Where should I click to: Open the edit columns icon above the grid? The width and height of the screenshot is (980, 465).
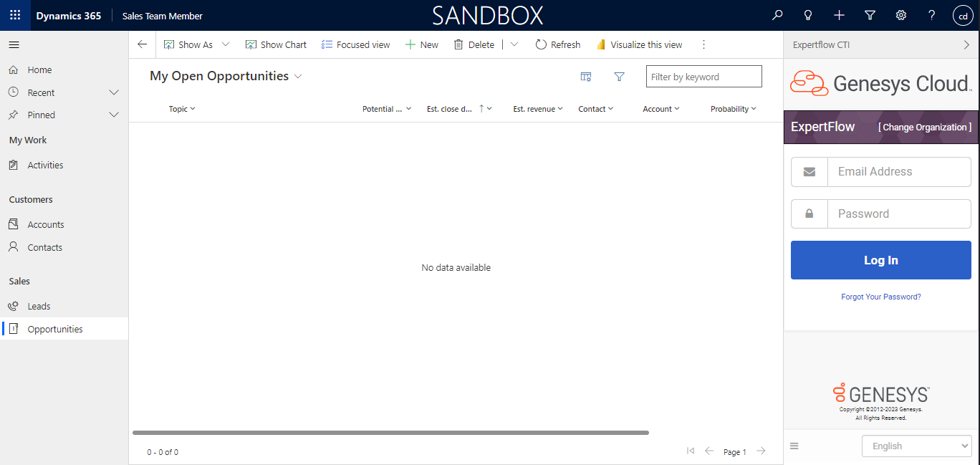pyautogui.click(x=586, y=76)
